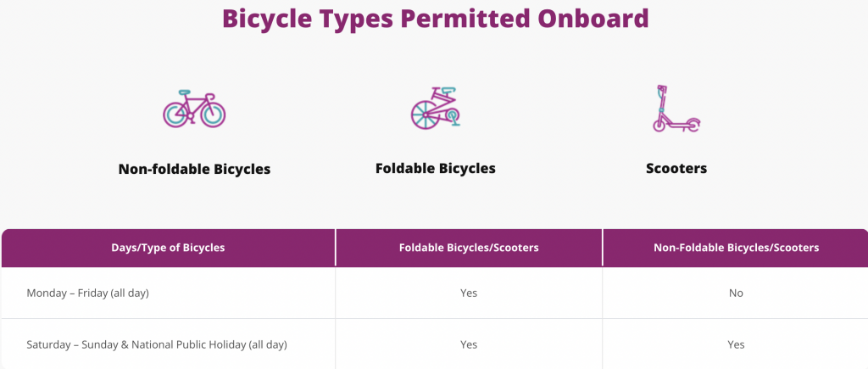Click the Days/Type of Bicycles column header

169,248
